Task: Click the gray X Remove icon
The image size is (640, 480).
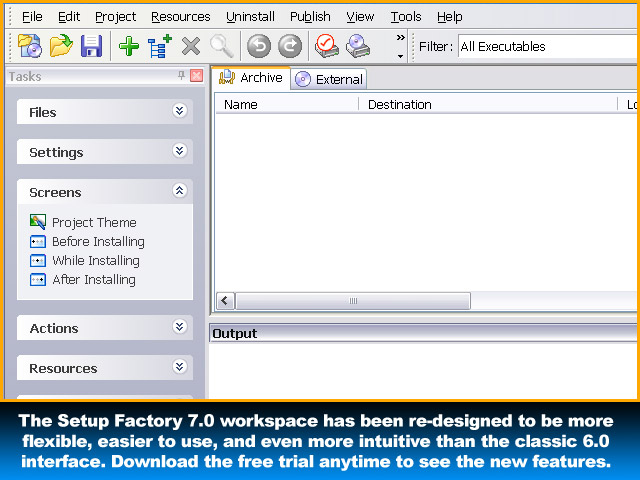Action: 191,46
